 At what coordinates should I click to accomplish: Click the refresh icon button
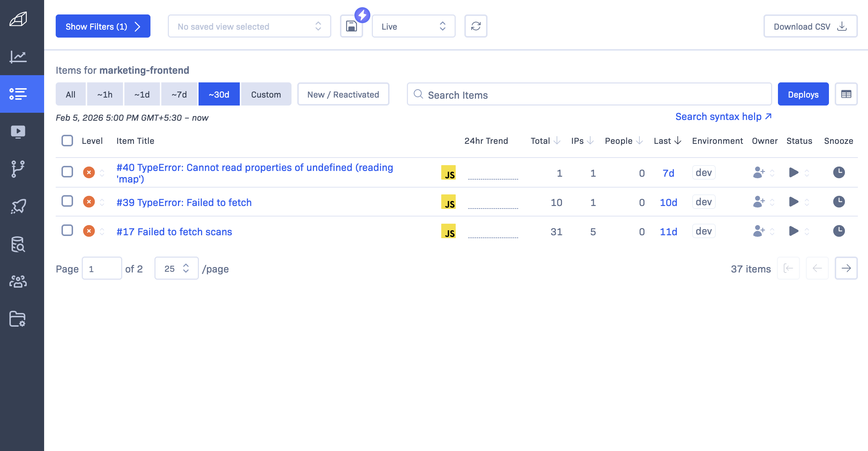pyautogui.click(x=476, y=26)
